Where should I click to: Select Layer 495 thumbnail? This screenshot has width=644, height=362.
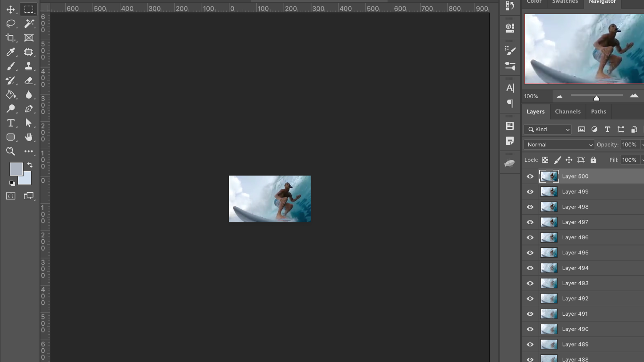pos(549,253)
